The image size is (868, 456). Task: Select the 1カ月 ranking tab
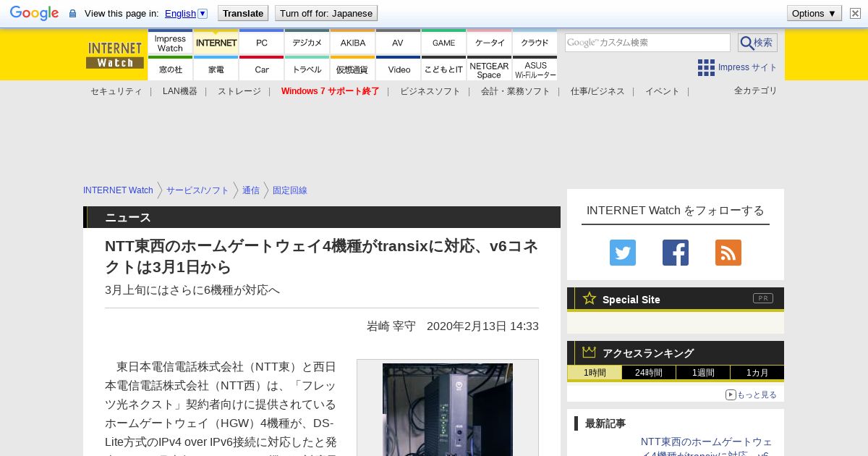757,373
